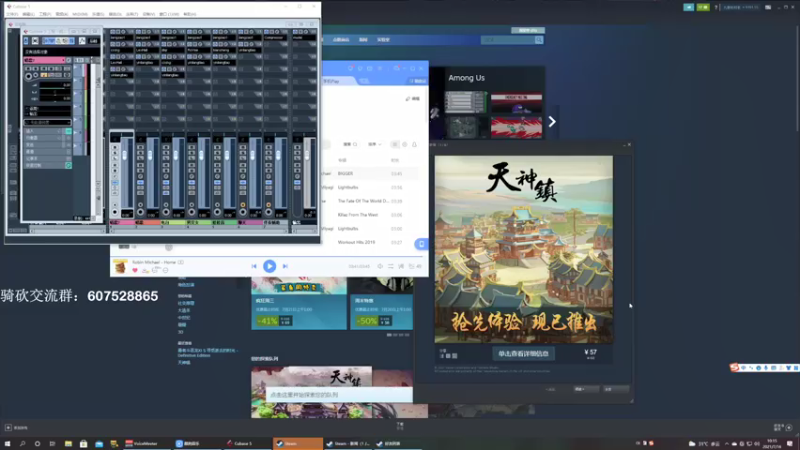The image size is (800, 450).
Task: Select the song 'BIGGER' in the list
Action: point(345,173)
